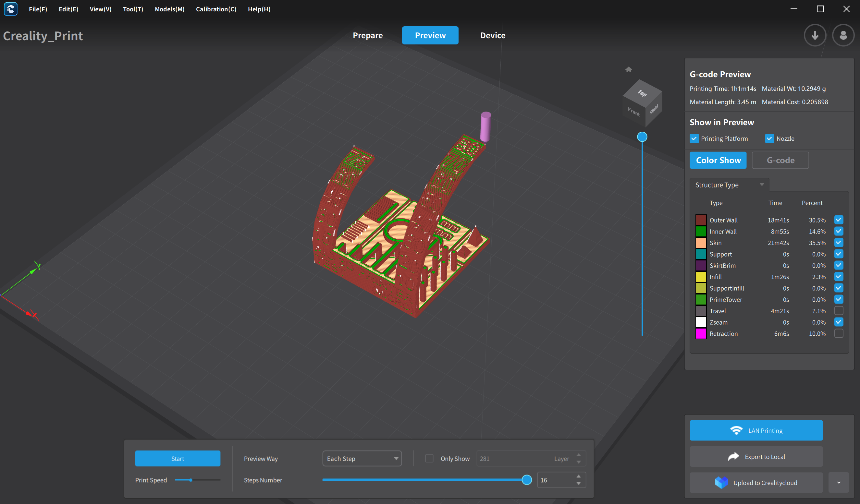Toggle the Nozzle checkbox

[769, 138]
